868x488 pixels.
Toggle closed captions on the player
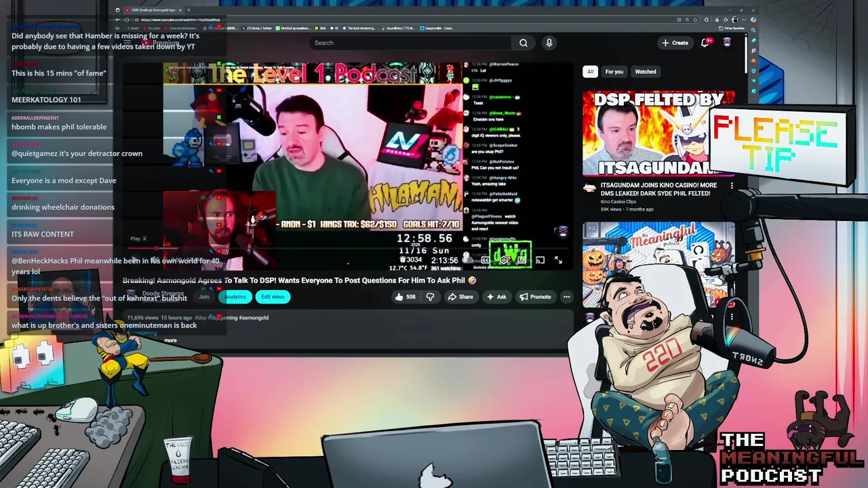pyautogui.click(x=486, y=260)
